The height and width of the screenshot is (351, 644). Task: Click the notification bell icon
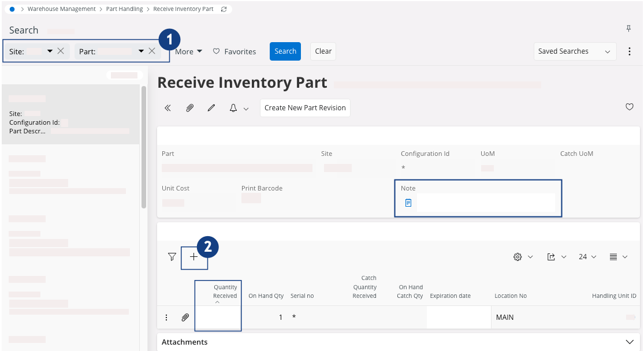234,108
